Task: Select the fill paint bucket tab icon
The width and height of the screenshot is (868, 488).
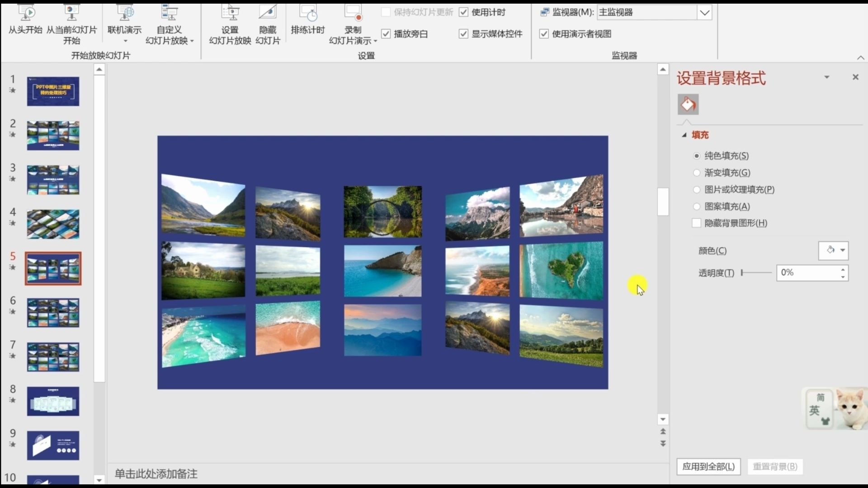Action: (688, 104)
